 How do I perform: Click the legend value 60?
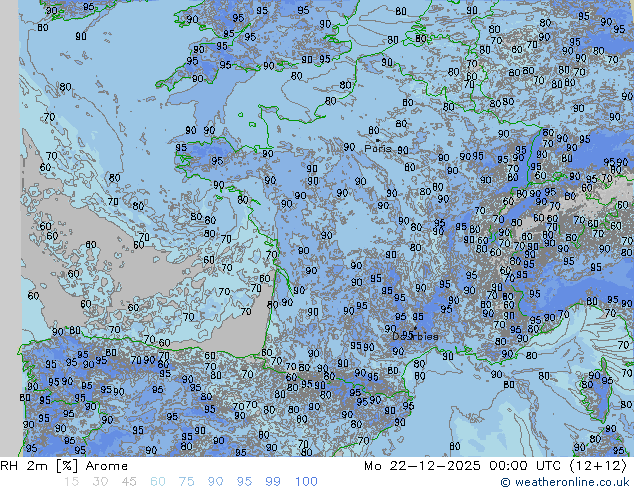158,482
